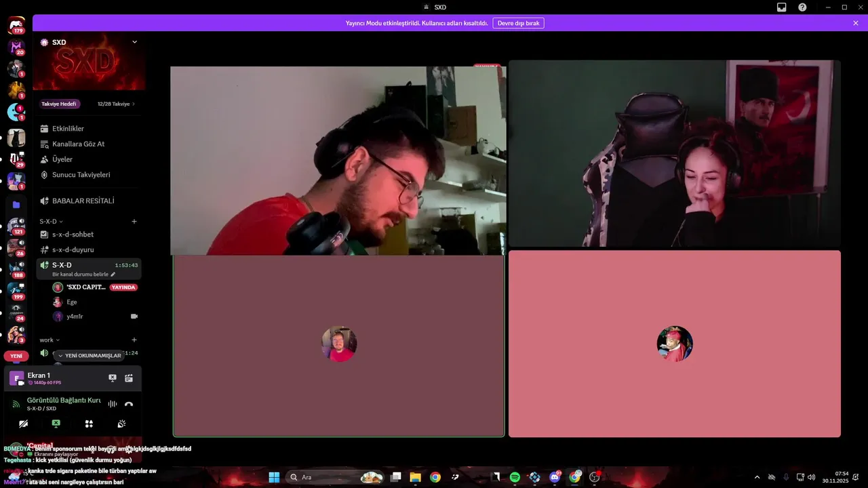Click camera icon next to y4m1r
The width and height of the screenshot is (868, 488).
tap(134, 317)
